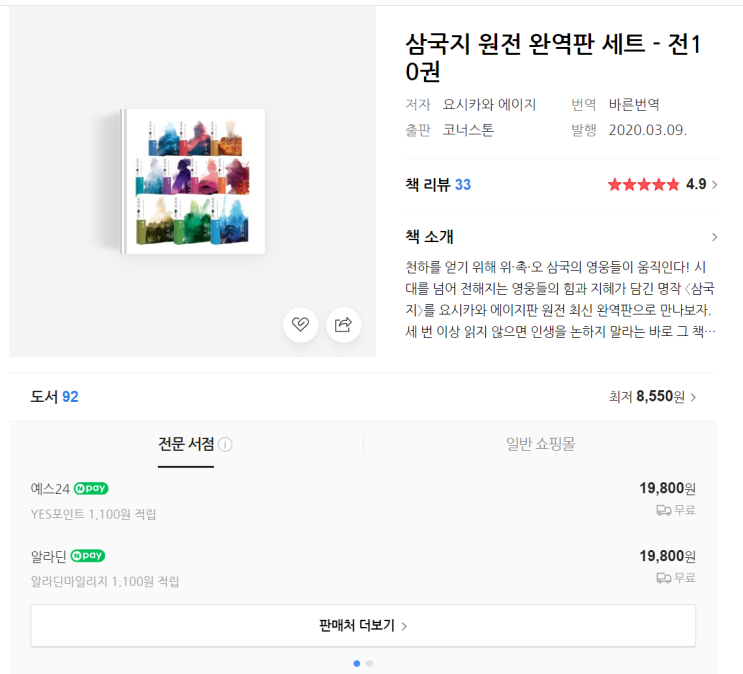Click the info icon beside 전문 서점
This screenshot has width=743, height=674.
(x=225, y=444)
